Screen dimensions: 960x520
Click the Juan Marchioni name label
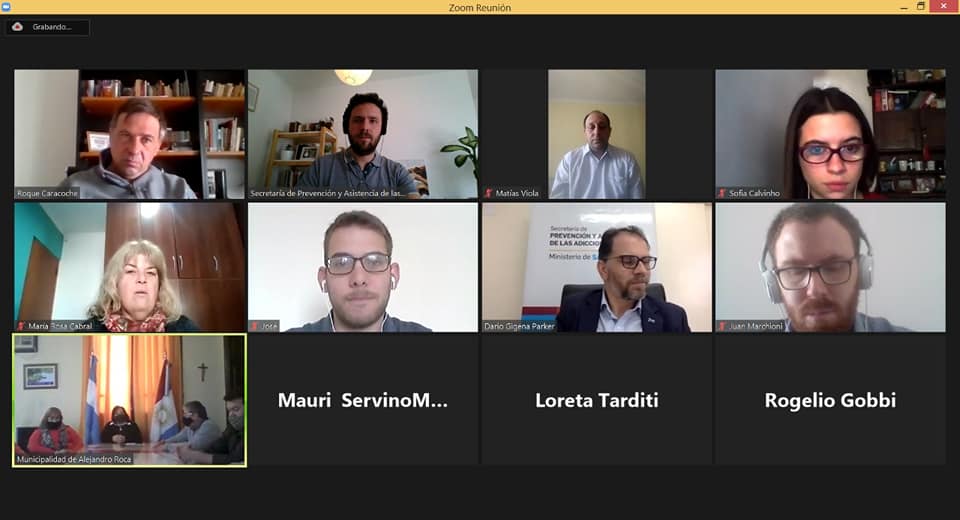coord(756,326)
